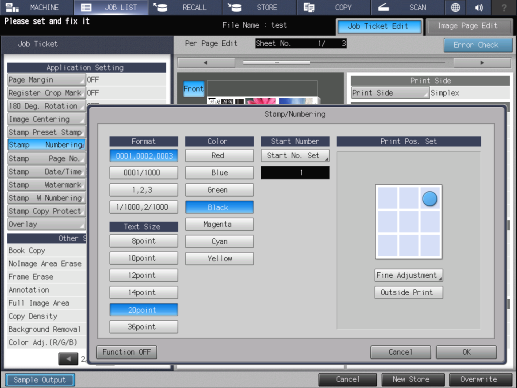Select Magenta as stamp color
The image size is (517, 388).
click(219, 224)
